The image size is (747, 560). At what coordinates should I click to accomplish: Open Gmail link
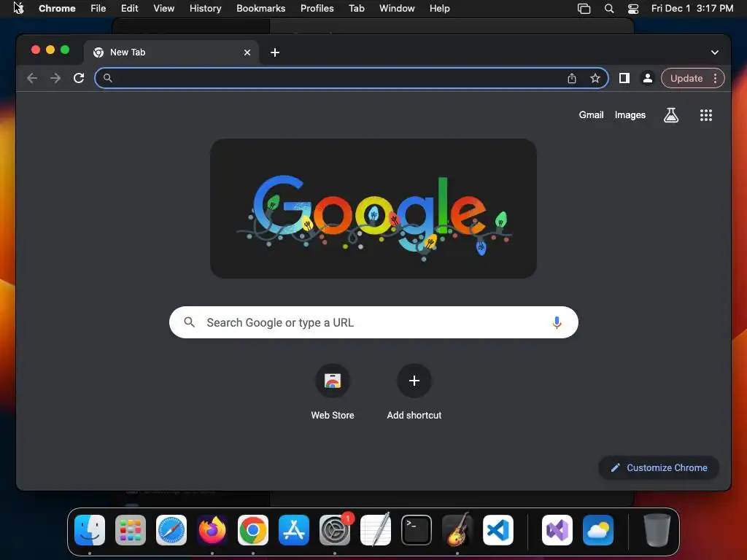(591, 114)
